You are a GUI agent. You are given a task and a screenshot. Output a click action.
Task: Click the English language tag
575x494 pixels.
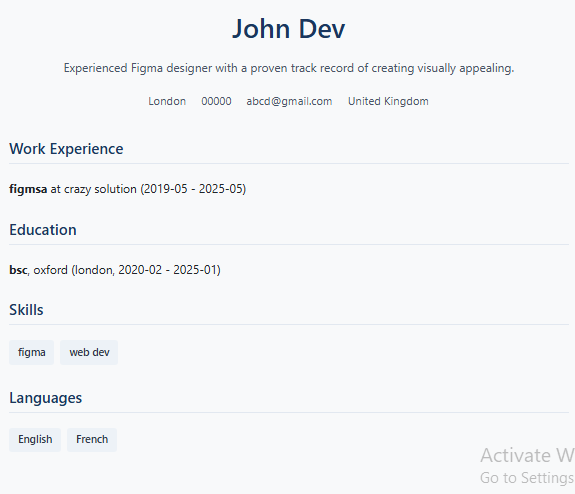tap(35, 439)
